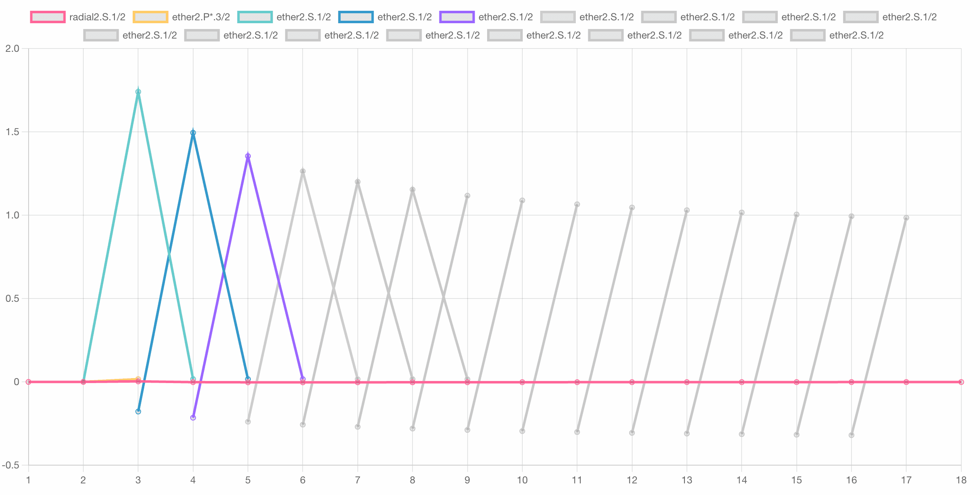Screen dimensions: 980x495
Task: Select the gray negative data point at x=7
Action: tap(358, 427)
